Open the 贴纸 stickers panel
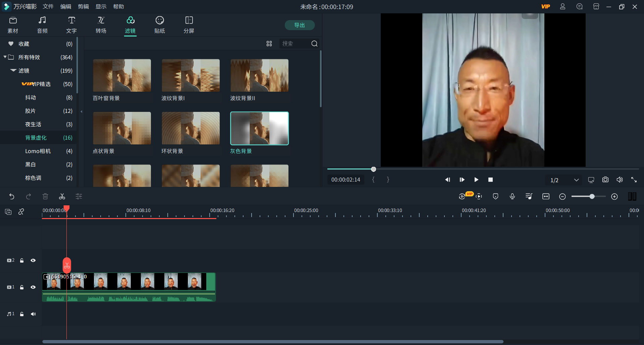The height and width of the screenshot is (345, 644). [x=160, y=25]
